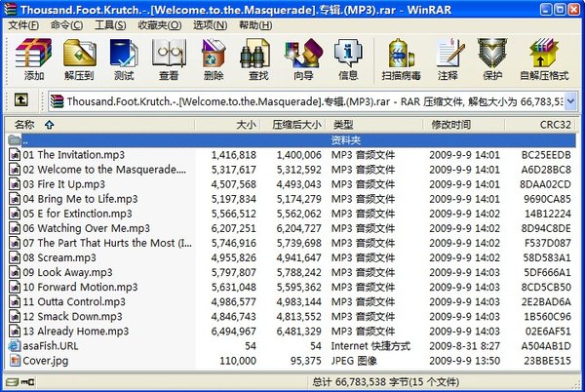Viewport: 585px width, 392px height.
Task: Click the JPEG 图像 type cell
Action: [x=354, y=361]
